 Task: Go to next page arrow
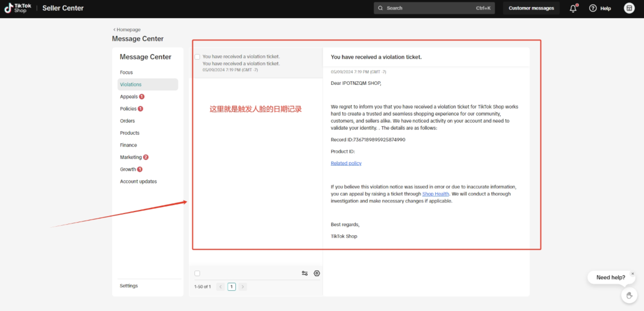(x=243, y=287)
